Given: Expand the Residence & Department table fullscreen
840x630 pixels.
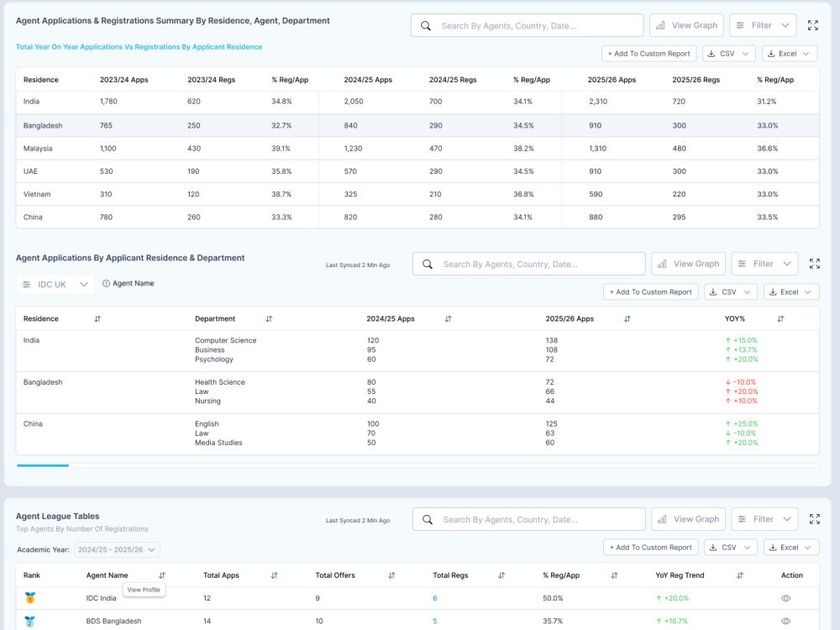Looking at the screenshot, I should (814, 264).
